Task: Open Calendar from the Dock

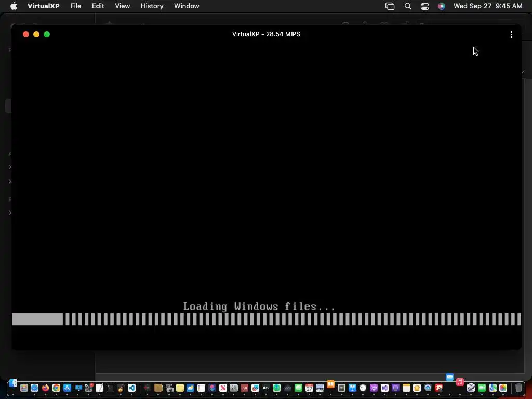Action: tap(309, 388)
